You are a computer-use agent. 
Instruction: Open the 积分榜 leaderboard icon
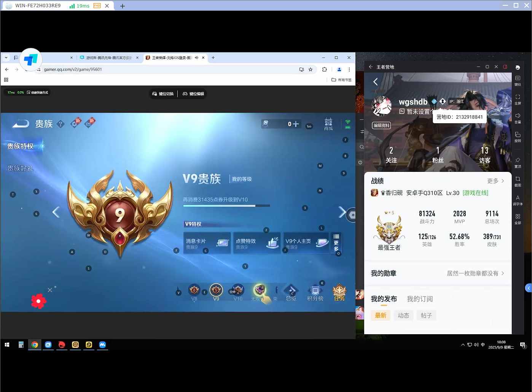coord(315,293)
